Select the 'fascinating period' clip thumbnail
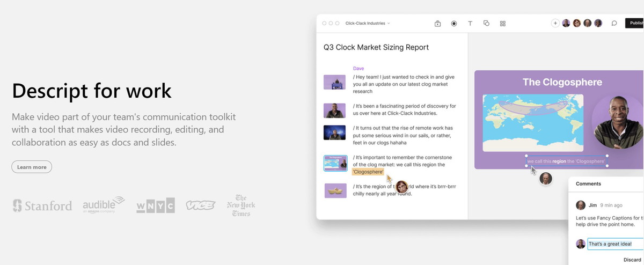Viewport: 644px width, 265px height. pyautogui.click(x=334, y=111)
